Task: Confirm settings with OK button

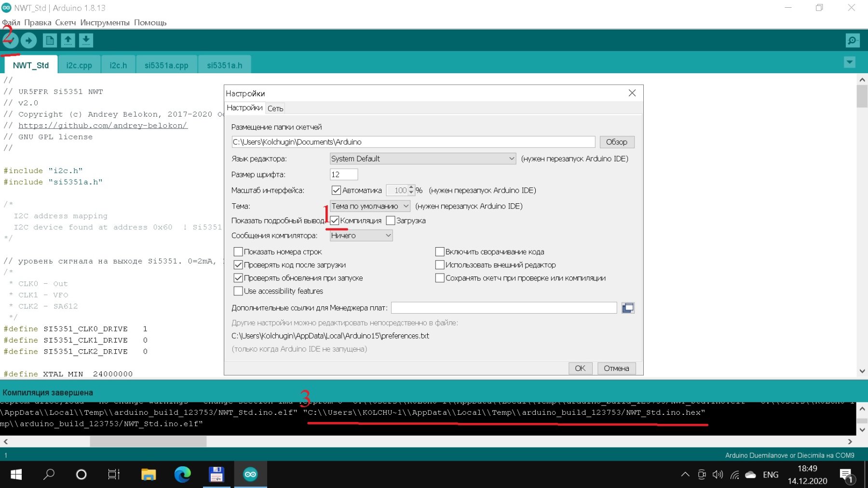Action: 580,369
